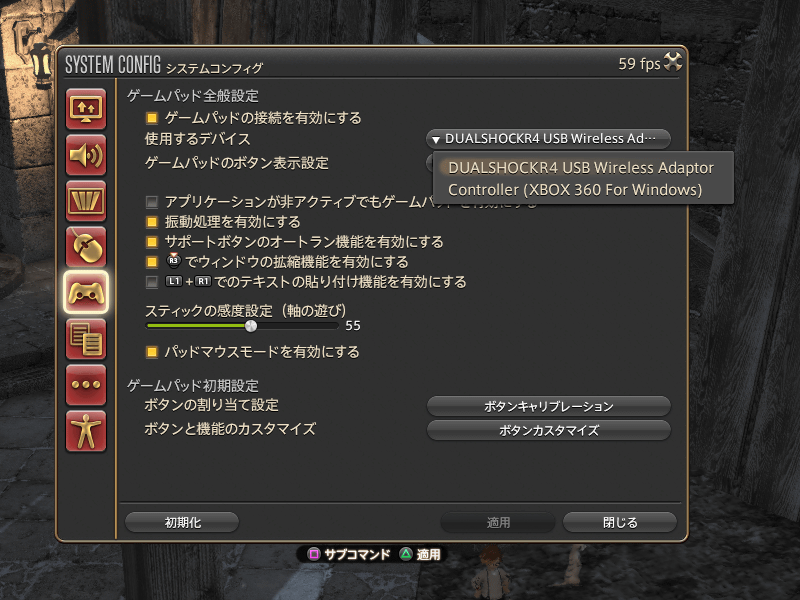Click the 初期化 reset button

pyautogui.click(x=182, y=522)
